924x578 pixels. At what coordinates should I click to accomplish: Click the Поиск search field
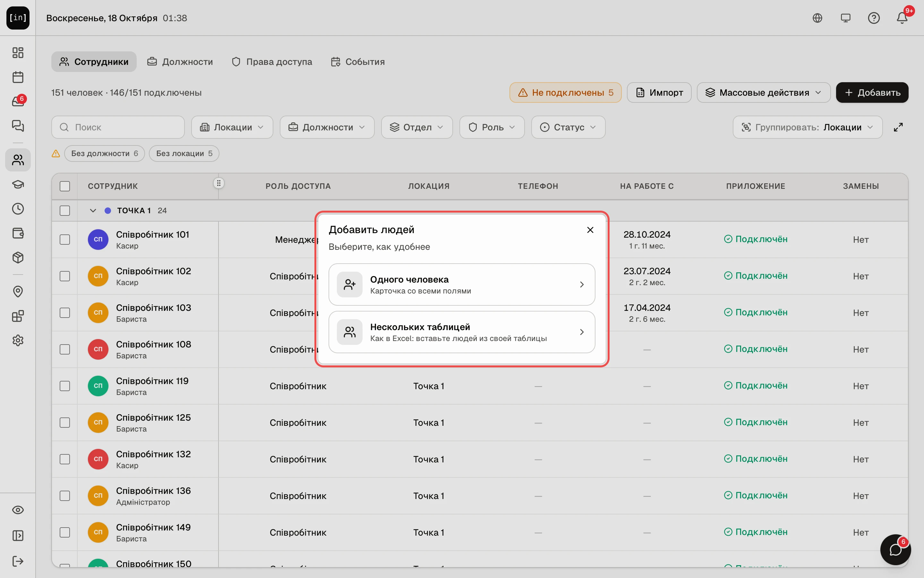(x=118, y=127)
